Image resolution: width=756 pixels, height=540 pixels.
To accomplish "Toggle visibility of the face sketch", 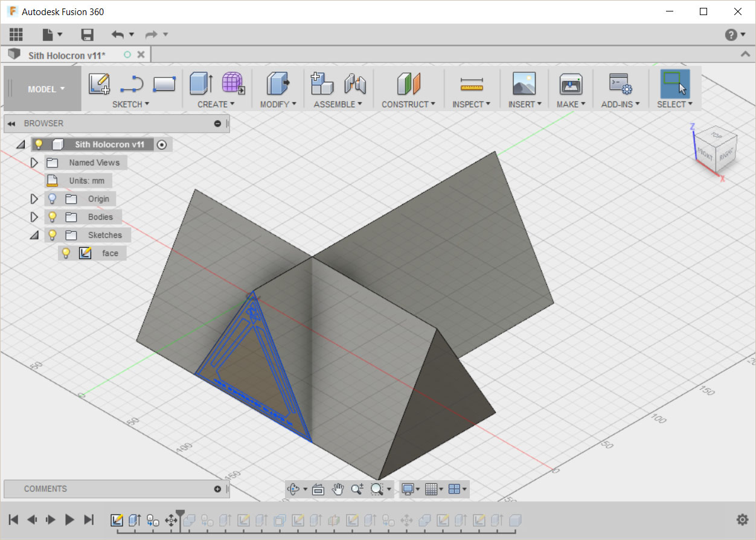I will [x=65, y=253].
